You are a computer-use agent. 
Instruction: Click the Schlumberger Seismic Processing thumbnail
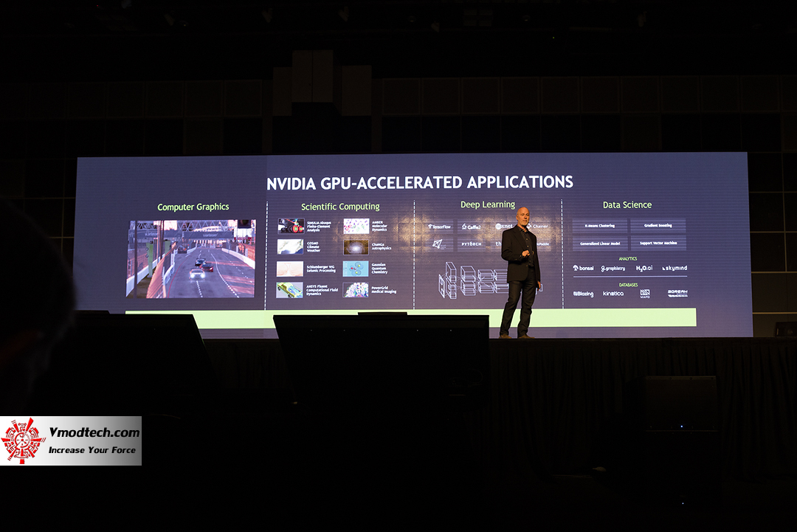tap(290, 269)
